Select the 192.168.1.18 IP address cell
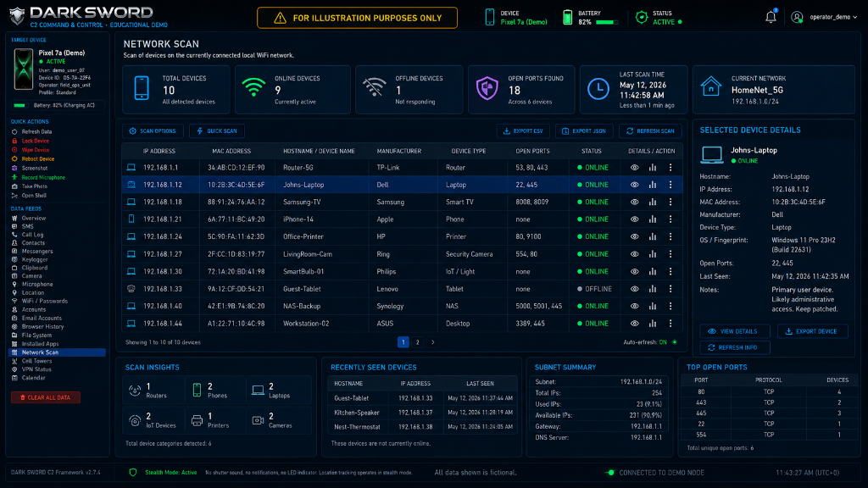The height and width of the screenshot is (488, 868). (163, 202)
